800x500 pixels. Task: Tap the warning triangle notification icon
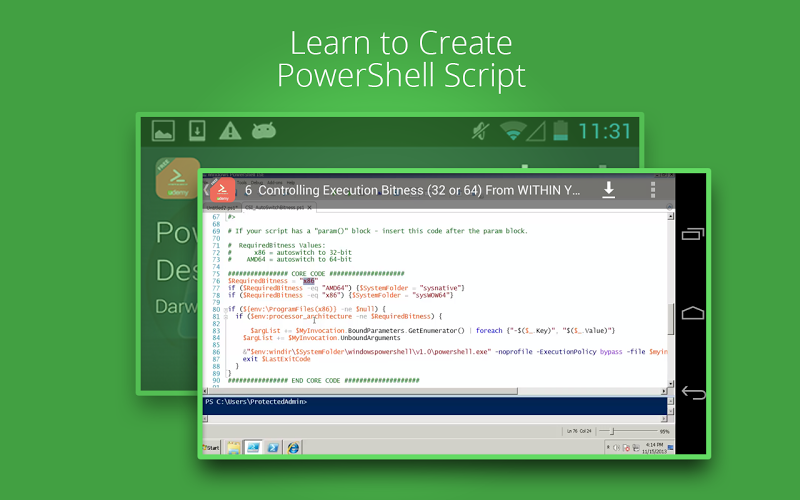coord(230,131)
